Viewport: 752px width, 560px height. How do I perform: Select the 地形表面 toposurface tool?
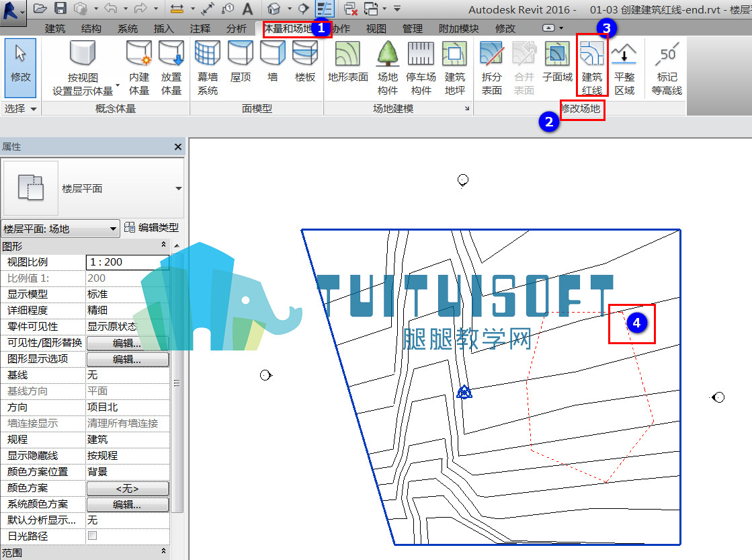pos(347,62)
